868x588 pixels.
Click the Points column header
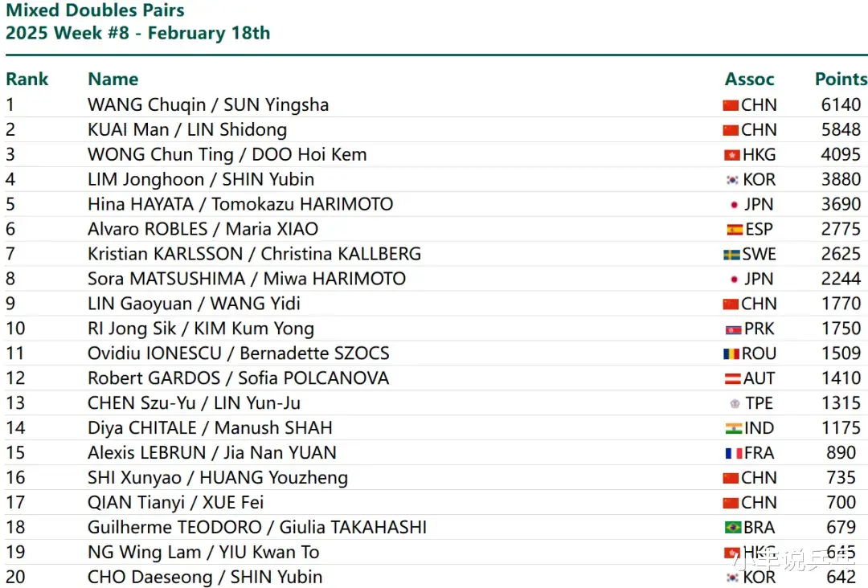tap(841, 80)
